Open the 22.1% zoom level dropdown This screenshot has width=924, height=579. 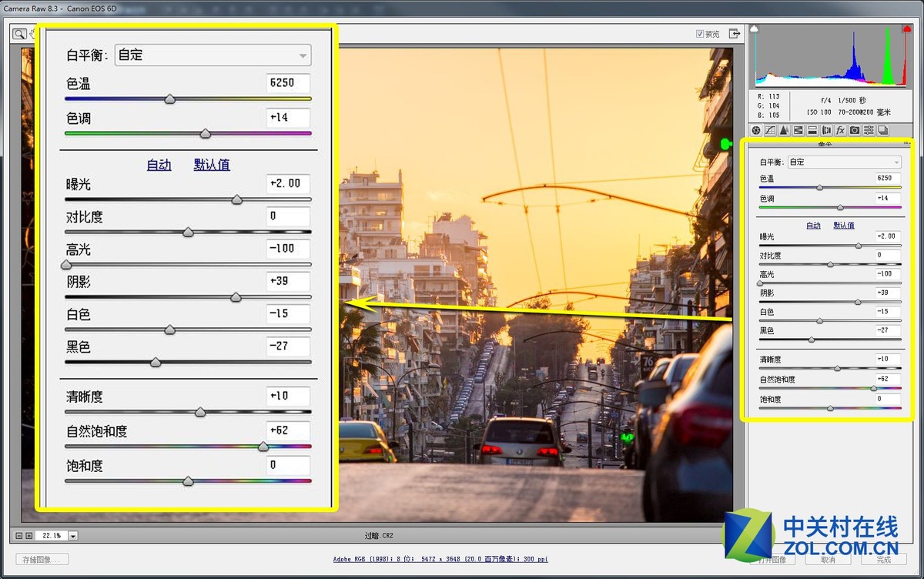73,535
